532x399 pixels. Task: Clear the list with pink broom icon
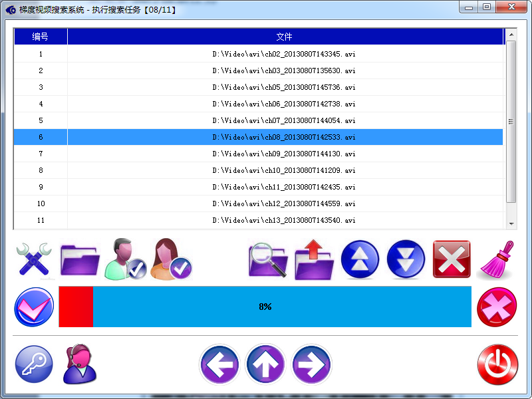(x=497, y=259)
